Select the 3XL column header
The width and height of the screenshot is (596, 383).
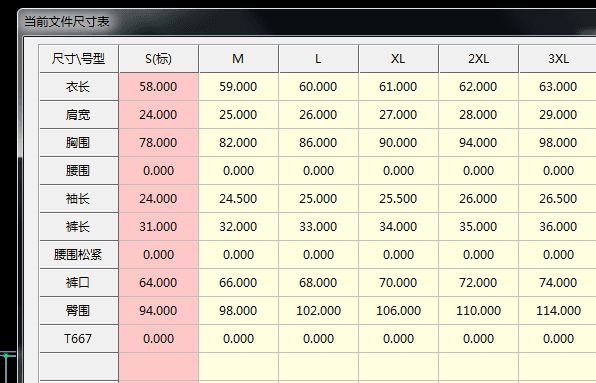click(x=558, y=59)
